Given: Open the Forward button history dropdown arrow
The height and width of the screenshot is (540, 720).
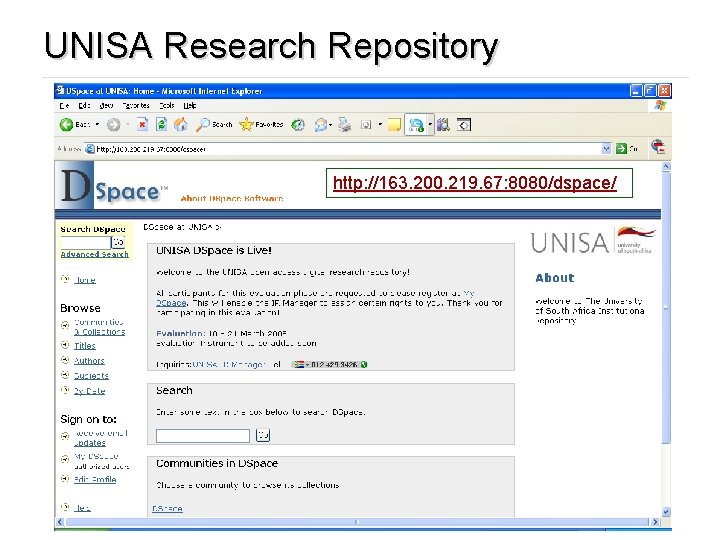Looking at the screenshot, I should click(127, 124).
